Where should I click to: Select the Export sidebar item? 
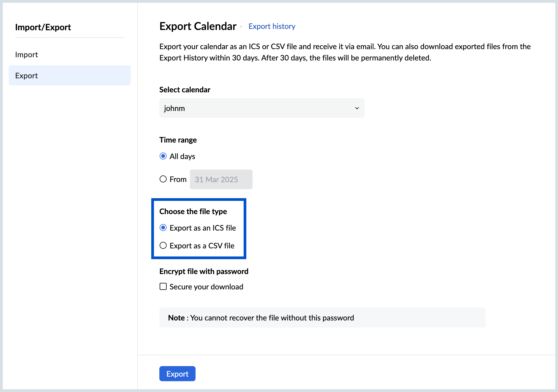pyautogui.click(x=70, y=75)
